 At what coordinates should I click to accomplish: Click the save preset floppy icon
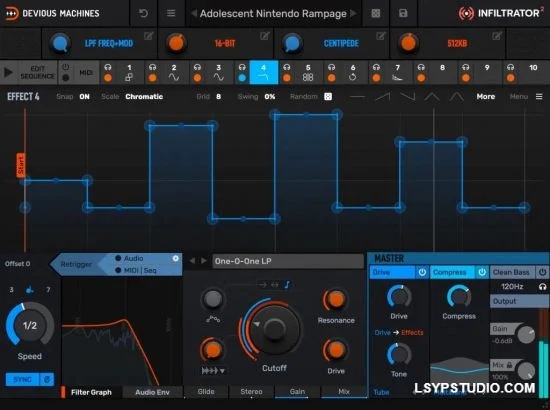pyautogui.click(x=403, y=13)
